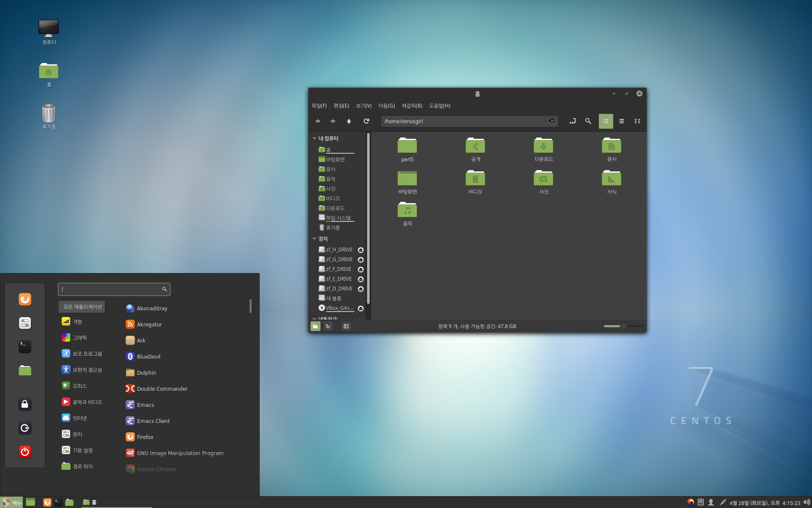This screenshot has height=508, width=812.
Task: Show tree view in sidebar
Action: 328,326
